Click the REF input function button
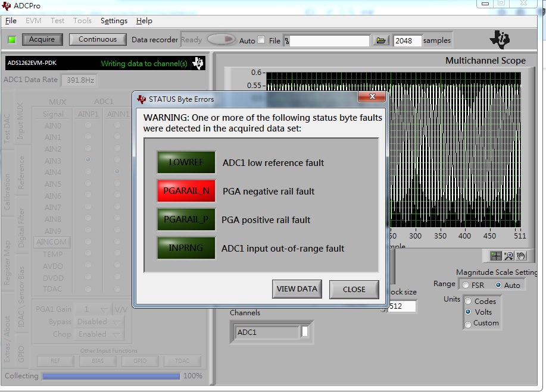 tap(55, 361)
